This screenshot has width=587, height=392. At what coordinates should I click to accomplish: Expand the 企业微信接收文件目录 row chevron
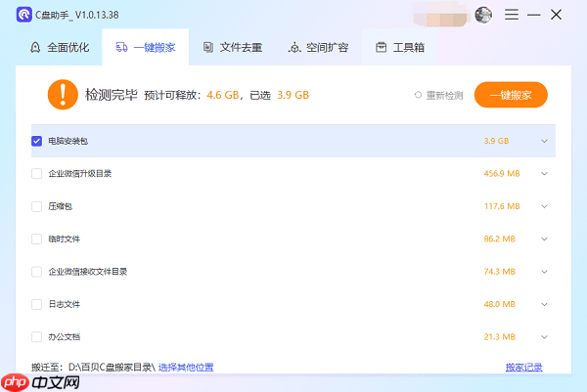coord(544,272)
